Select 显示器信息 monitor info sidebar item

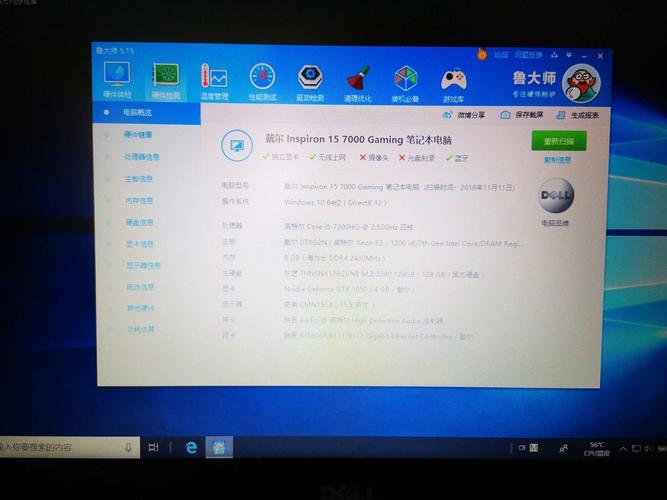point(146,266)
